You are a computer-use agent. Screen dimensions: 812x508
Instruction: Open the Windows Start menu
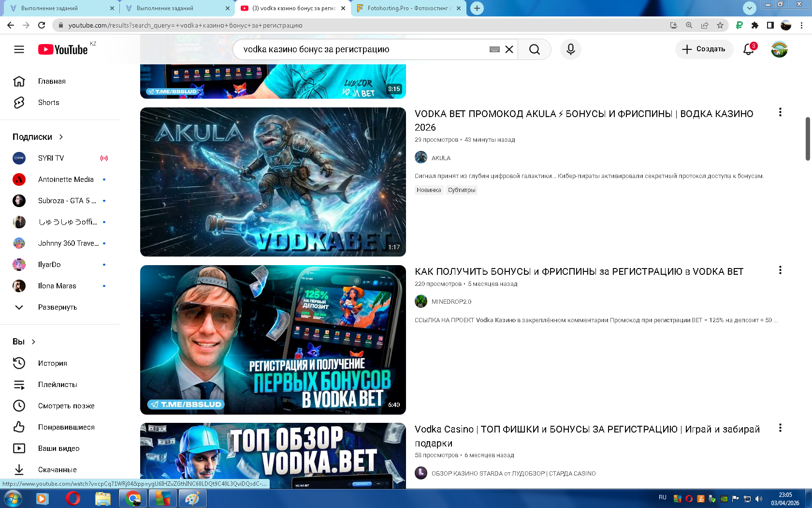(12, 498)
